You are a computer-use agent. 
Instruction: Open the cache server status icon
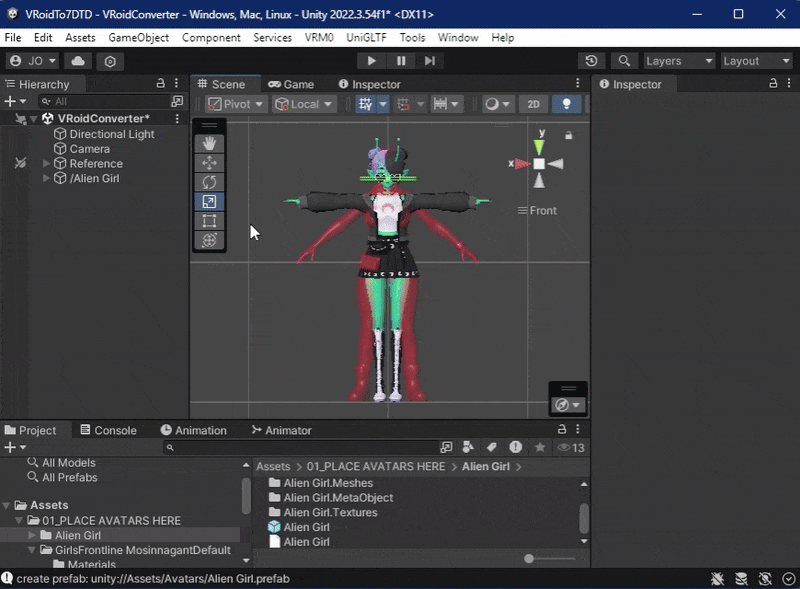pyautogui.click(x=741, y=579)
